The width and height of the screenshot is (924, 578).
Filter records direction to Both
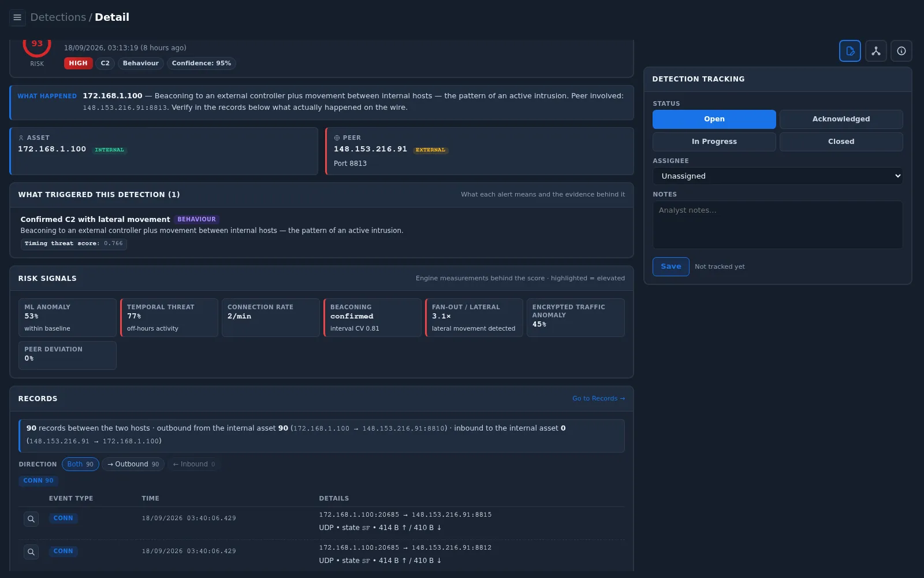click(x=80, y=464)
